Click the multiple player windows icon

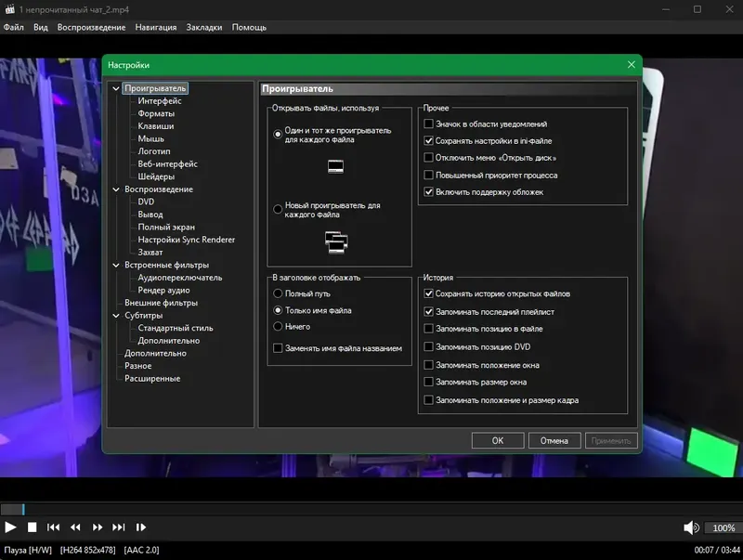336,242
